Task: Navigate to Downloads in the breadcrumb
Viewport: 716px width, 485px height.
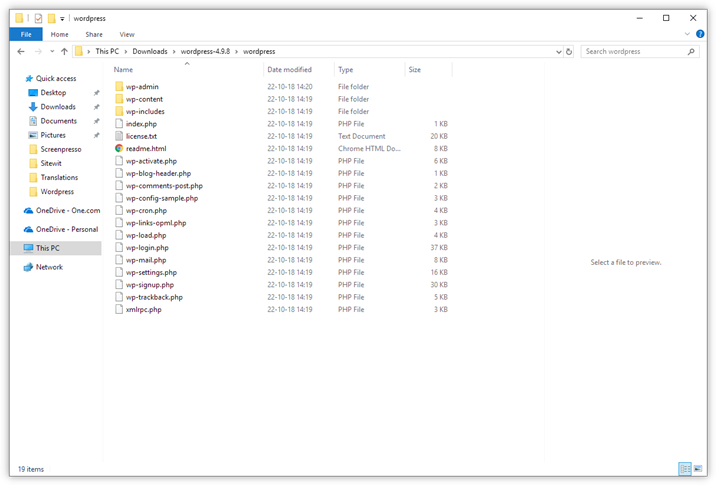Action: (150, 52)
